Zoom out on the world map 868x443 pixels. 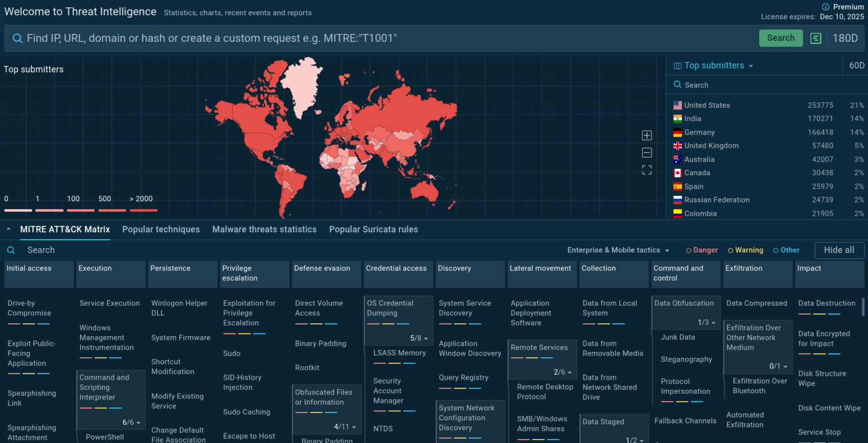pos(646,152)
